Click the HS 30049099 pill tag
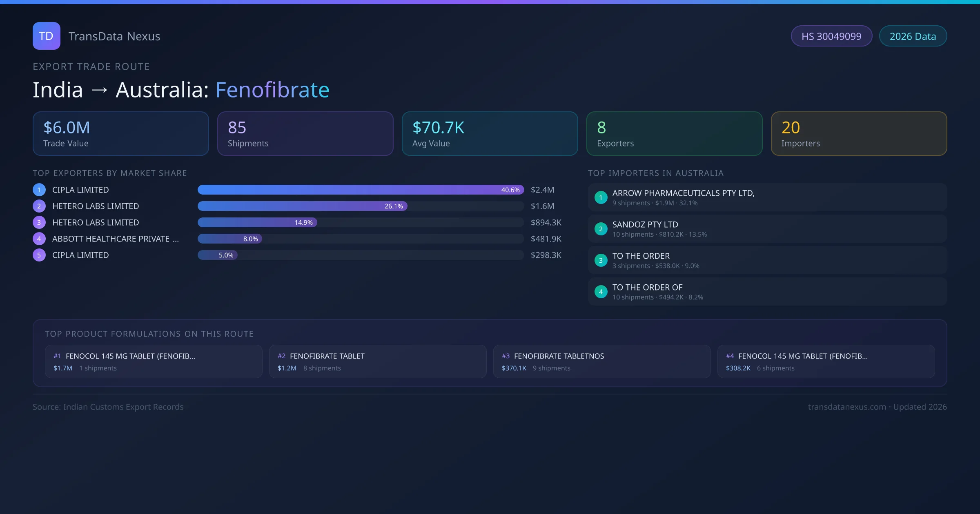Image resolution: width=980 pixels, height=514 pixels. tap(831, 36)
